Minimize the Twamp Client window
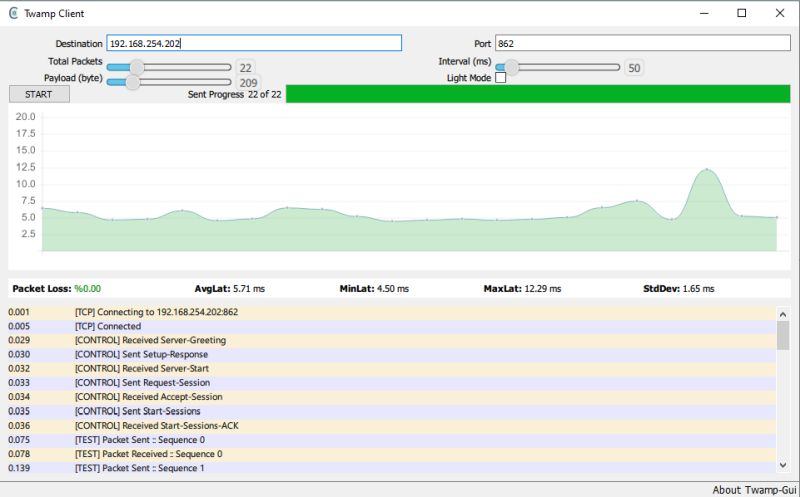The image size is (800, 497). (x=705, y=13)
